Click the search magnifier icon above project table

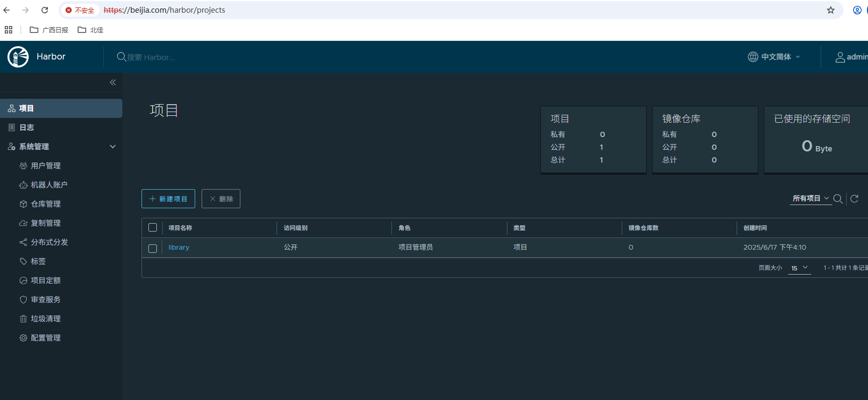coord(838,199)
